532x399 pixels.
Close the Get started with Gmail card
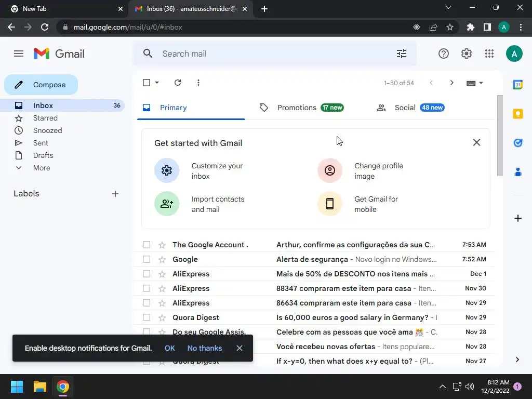pyautogui.click(x=476, y=142)
